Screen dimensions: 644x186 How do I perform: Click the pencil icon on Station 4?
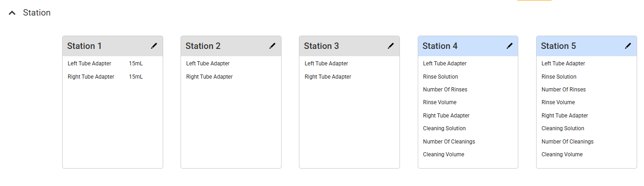coord(510,46)
